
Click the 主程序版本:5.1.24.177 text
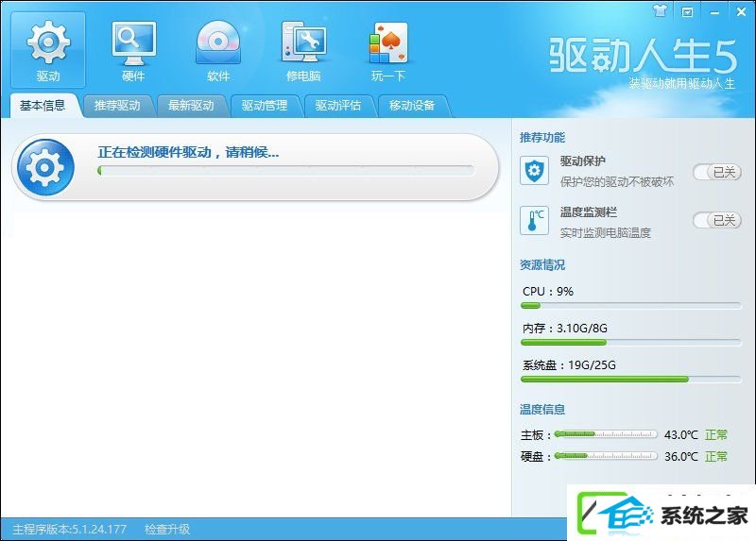[69, 530]
